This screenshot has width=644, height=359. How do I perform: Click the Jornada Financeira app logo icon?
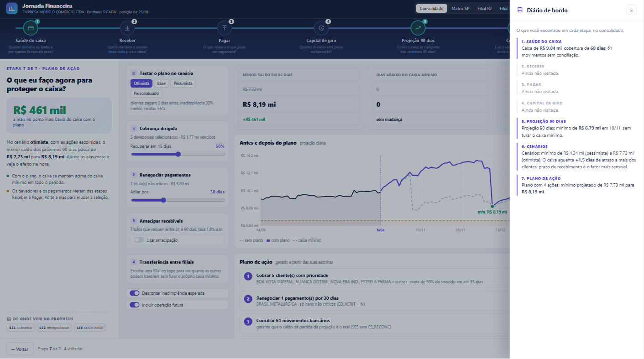(x=12, y=8)
